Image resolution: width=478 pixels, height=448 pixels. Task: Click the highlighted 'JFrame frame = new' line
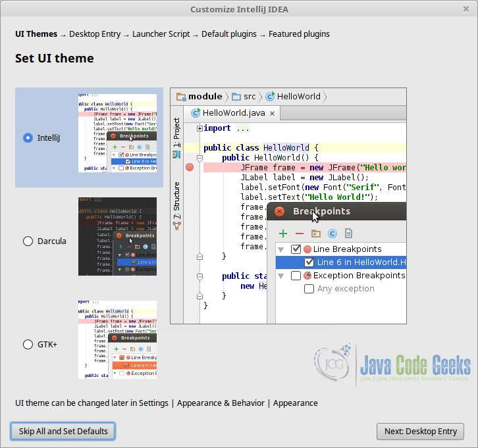[305, 168]
